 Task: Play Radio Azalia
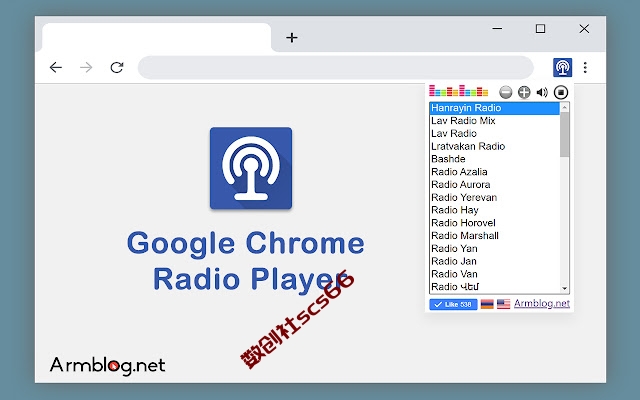point(495,172)
